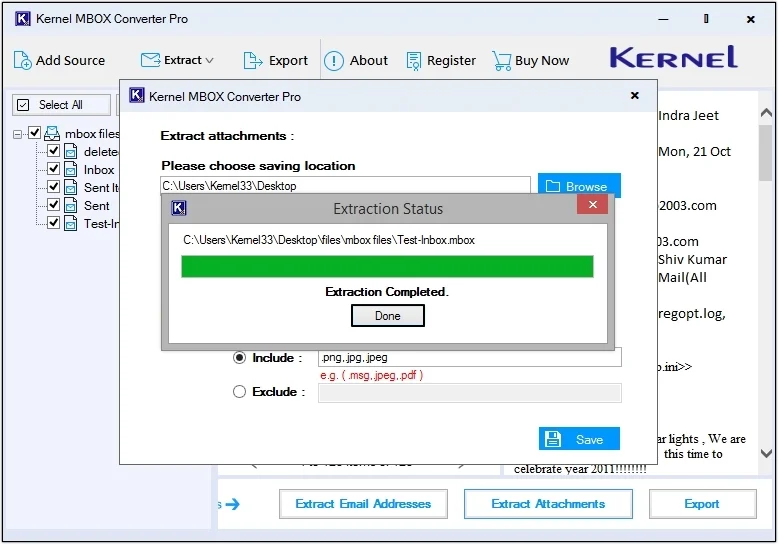Uncheck the Sent Items folder checkbox
The width and height of the screenshot is (779, 545).
[x=54, y=186]
